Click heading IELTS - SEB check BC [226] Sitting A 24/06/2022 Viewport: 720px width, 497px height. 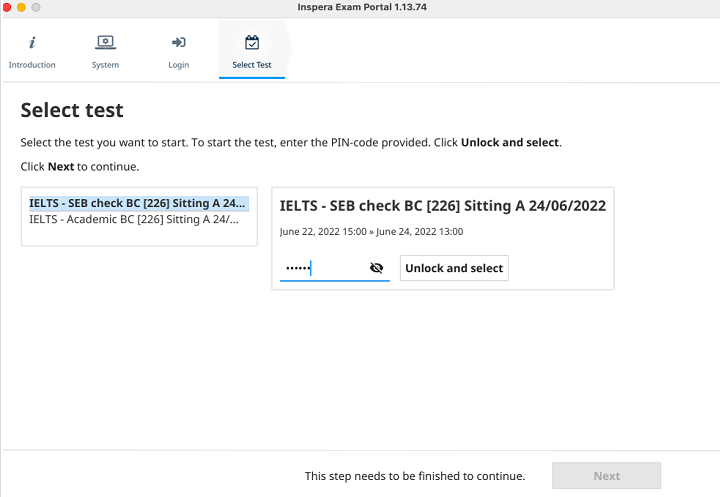[443, 206]
